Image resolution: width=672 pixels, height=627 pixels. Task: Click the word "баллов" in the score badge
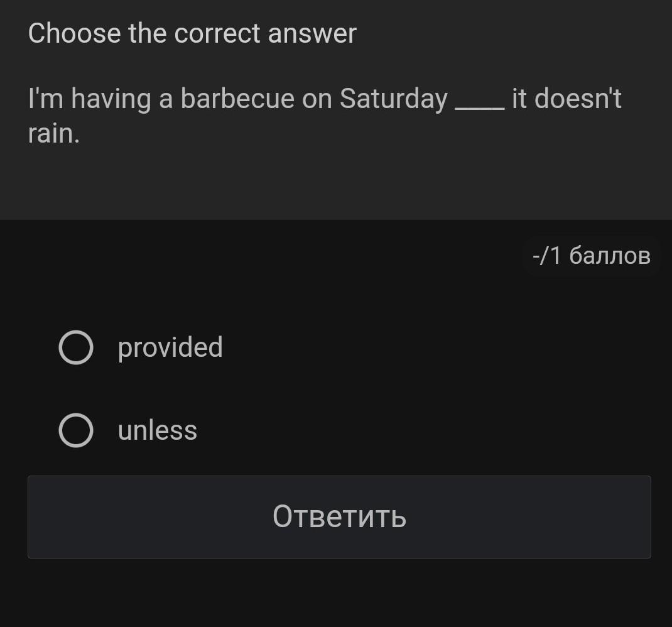point(609,256)
